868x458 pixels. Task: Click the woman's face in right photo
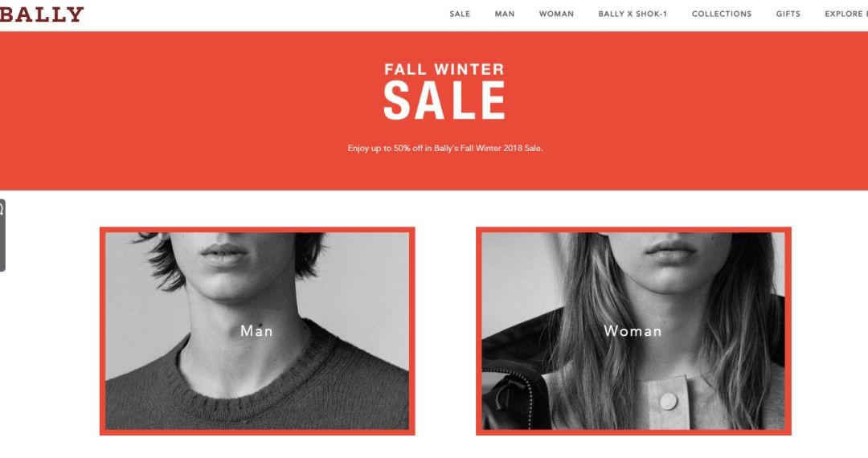point(669,263)
